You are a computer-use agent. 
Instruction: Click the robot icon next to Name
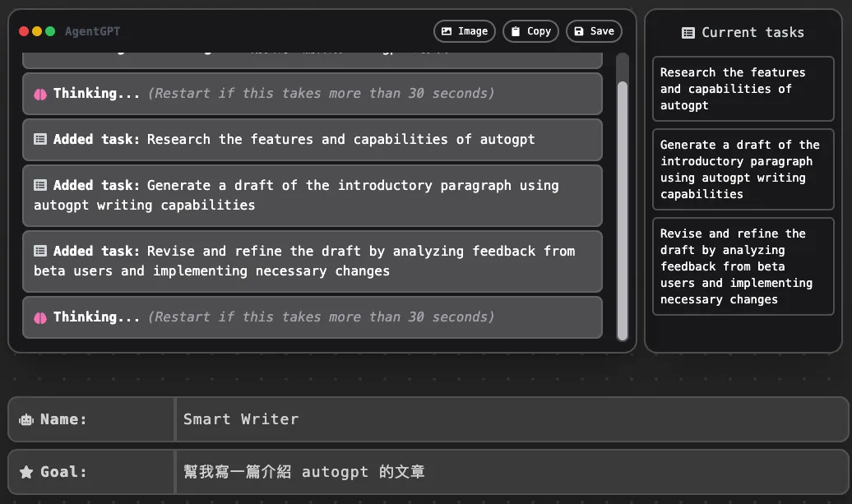tap(26, 420)
